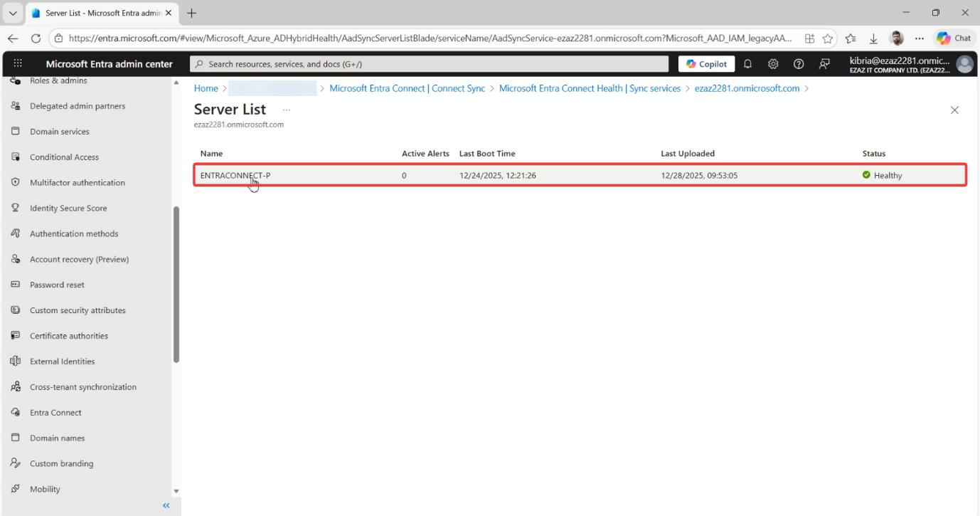Close the Server List browser tab

click(x=169, y=13)
